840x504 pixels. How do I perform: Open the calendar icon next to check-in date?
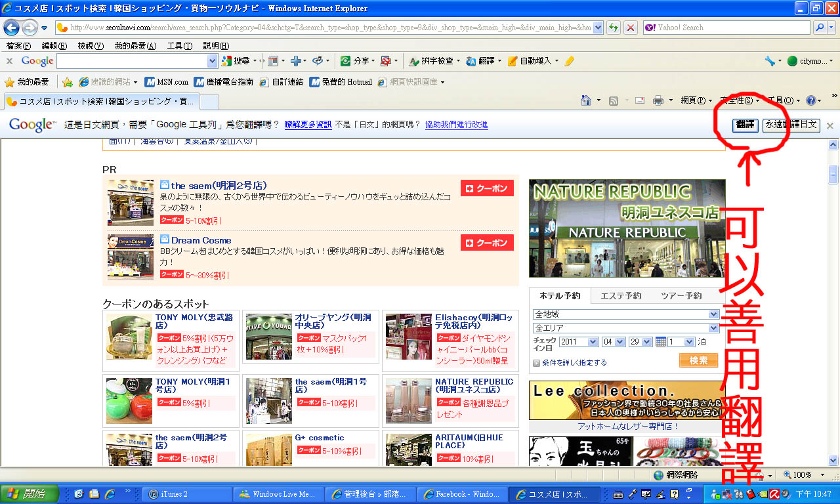click(x=661, y=342)
